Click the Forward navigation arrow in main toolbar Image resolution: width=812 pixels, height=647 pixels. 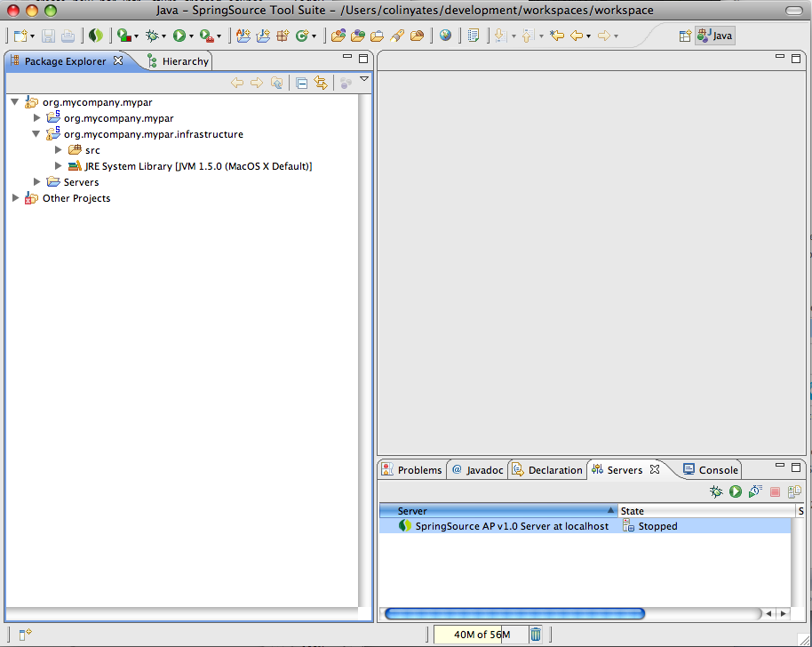pos(604,36)
